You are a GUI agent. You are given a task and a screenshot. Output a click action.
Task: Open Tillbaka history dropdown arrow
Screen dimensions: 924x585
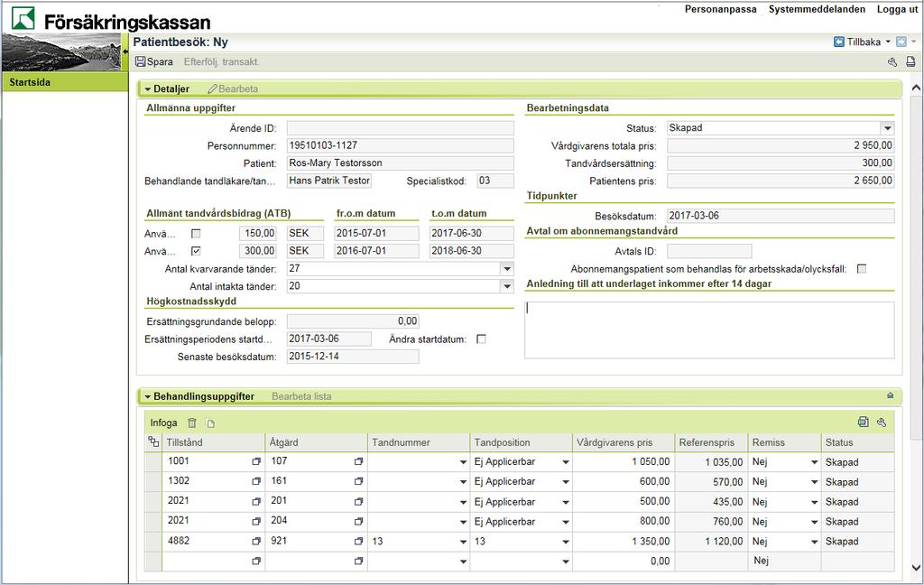click(x=888, y=42)
